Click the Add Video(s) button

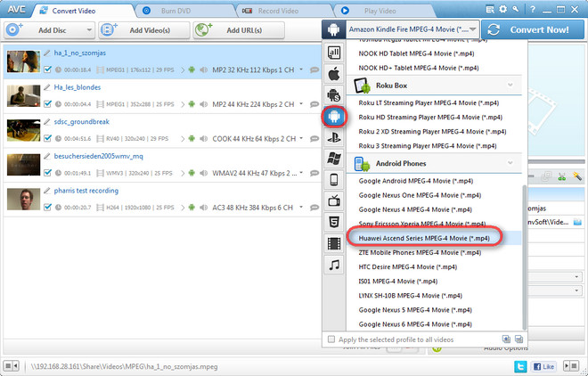coord(144,30)
